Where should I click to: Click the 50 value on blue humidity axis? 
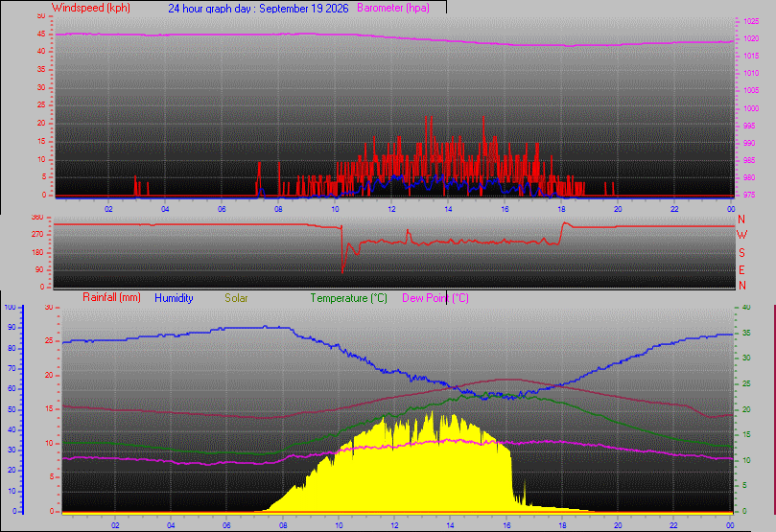12,409
